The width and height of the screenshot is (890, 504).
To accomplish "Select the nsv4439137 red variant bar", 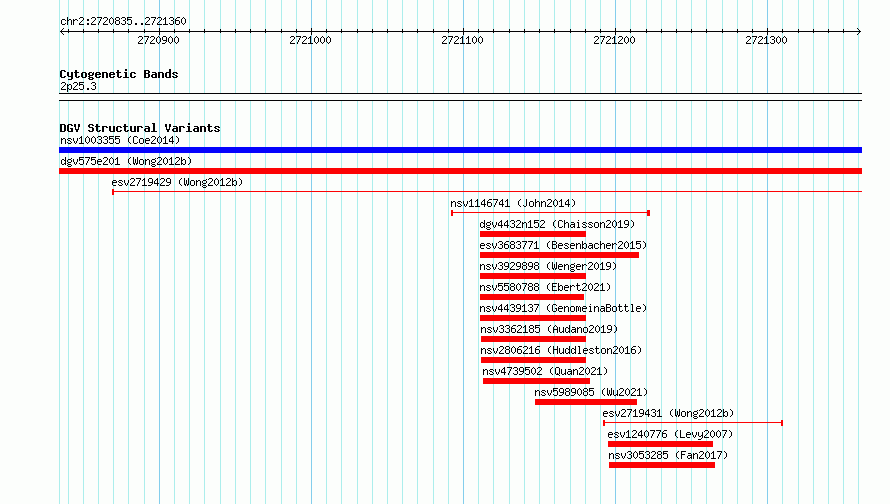I will tap(532, 318).
